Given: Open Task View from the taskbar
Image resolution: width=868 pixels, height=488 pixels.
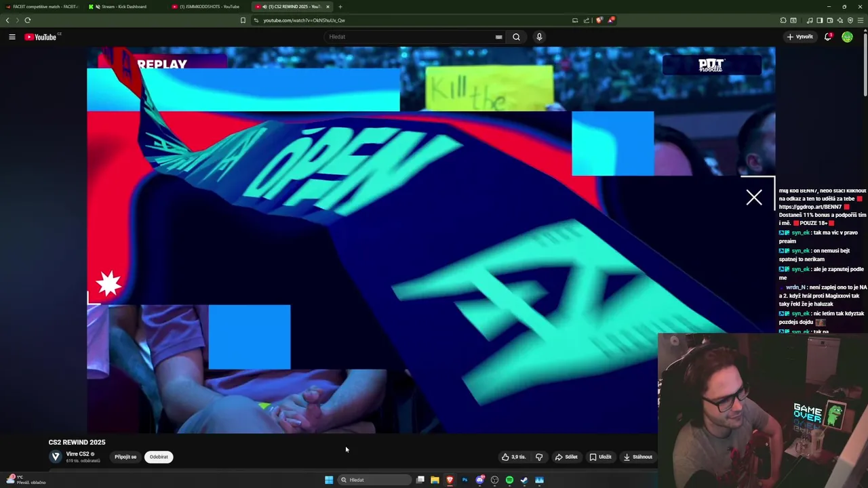Looking at the screenshot, I should point(420,480).
